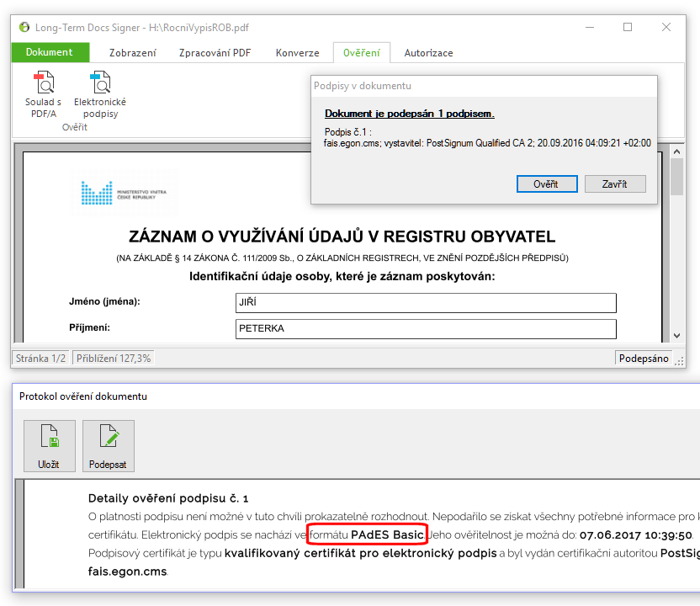Click the 'Podpis č.1 :' label
Image resolution: width=700 pixels, height=606 pixels.
tap(347, 132)
